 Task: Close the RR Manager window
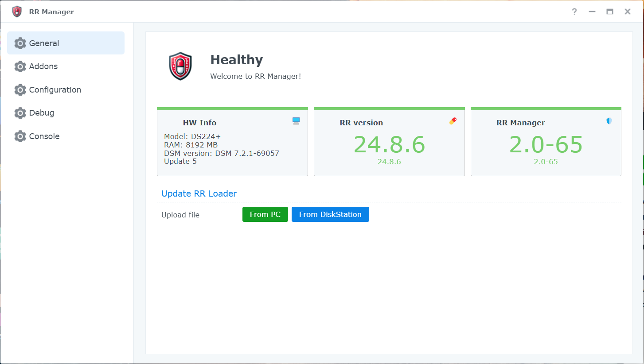[628, 12]
